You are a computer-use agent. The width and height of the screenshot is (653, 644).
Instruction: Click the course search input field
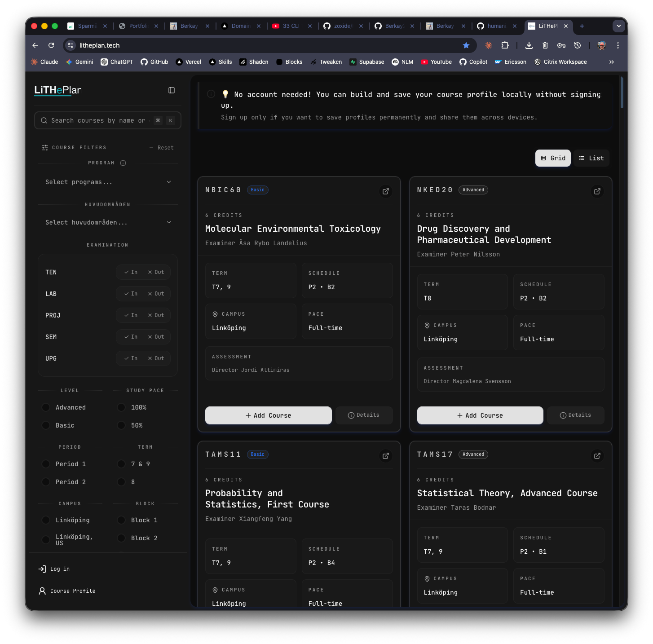pos(99,120)
